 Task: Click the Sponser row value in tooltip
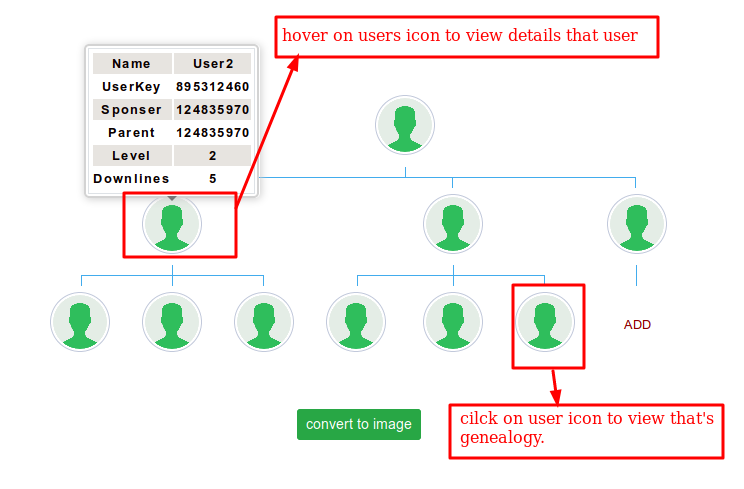click(x=212, y=110)
